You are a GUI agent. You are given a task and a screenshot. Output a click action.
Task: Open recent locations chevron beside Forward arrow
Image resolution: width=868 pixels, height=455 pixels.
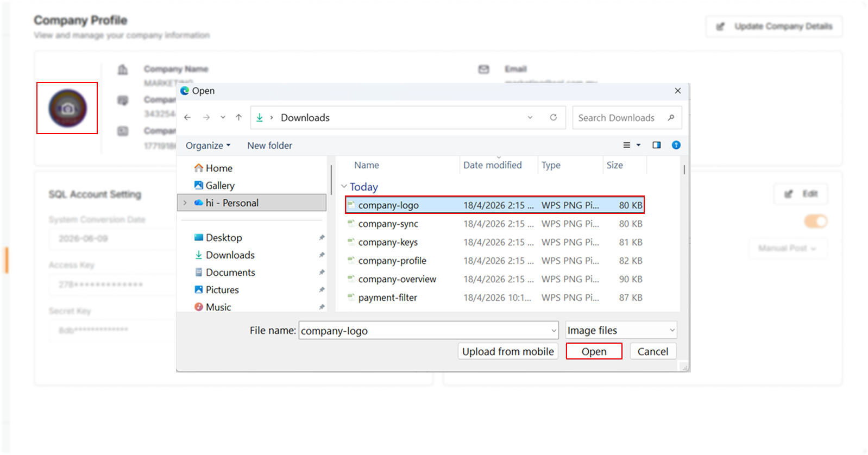pos(223,117)
